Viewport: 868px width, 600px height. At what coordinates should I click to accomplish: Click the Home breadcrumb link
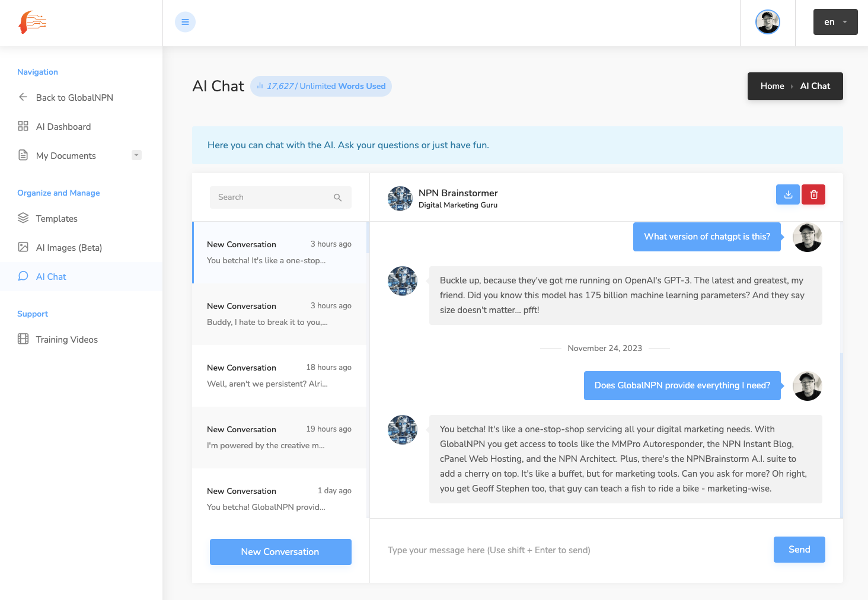click(772, 86)
